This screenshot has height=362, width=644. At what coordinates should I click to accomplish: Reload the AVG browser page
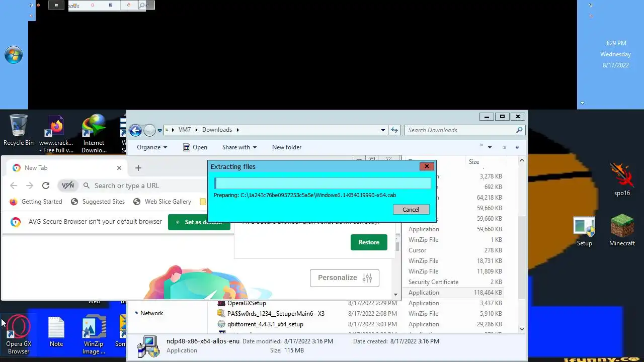(46, 186)
